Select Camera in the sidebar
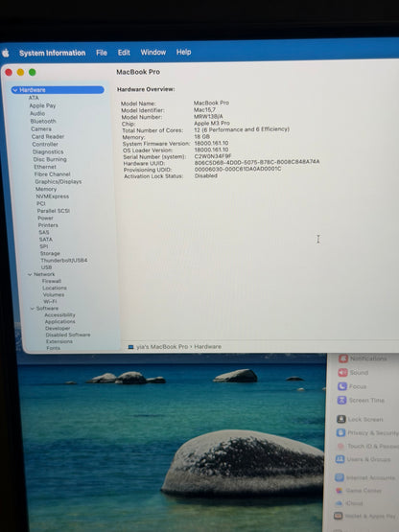This screenshot has width=399, height=532. (41, 129)
